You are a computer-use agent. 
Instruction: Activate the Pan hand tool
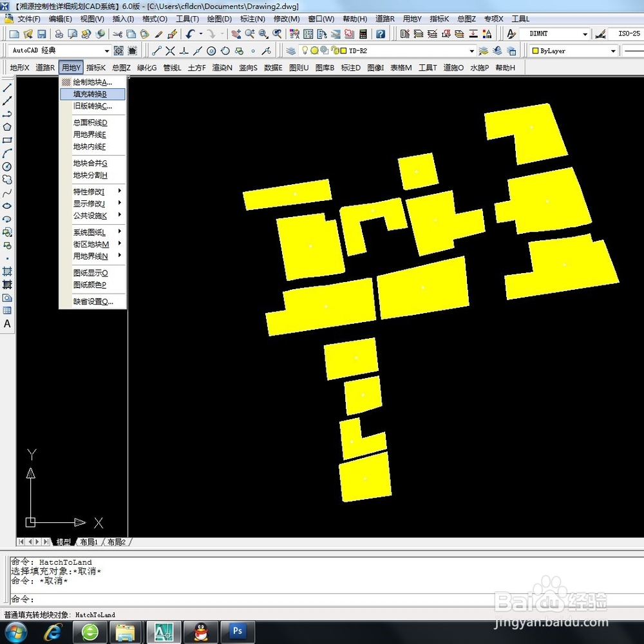coord(236,34)
